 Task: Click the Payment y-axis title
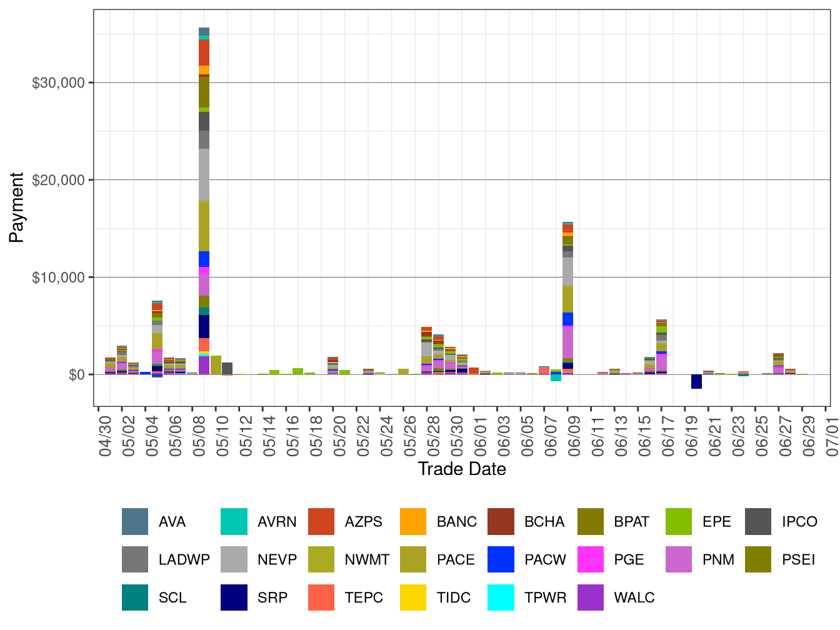click(17, 207)
